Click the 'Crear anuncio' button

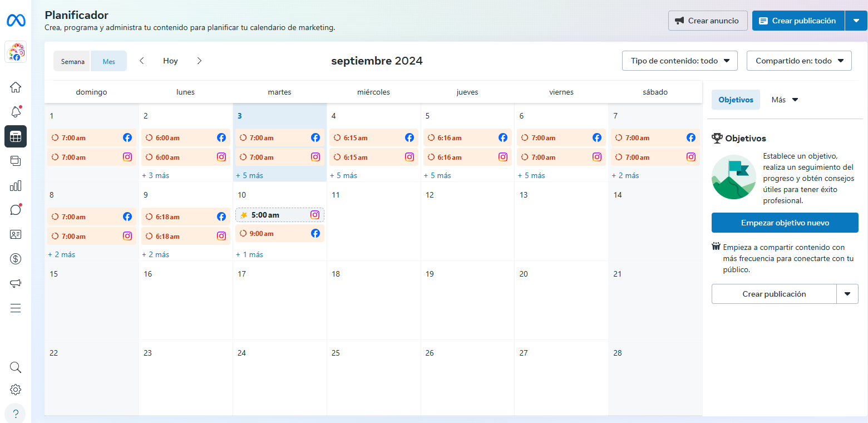708,21
